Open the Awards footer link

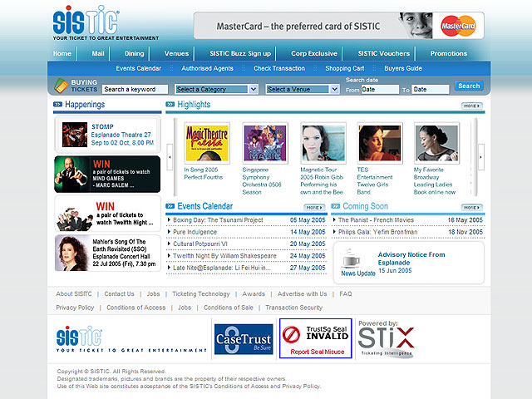[x=254, y=293]
